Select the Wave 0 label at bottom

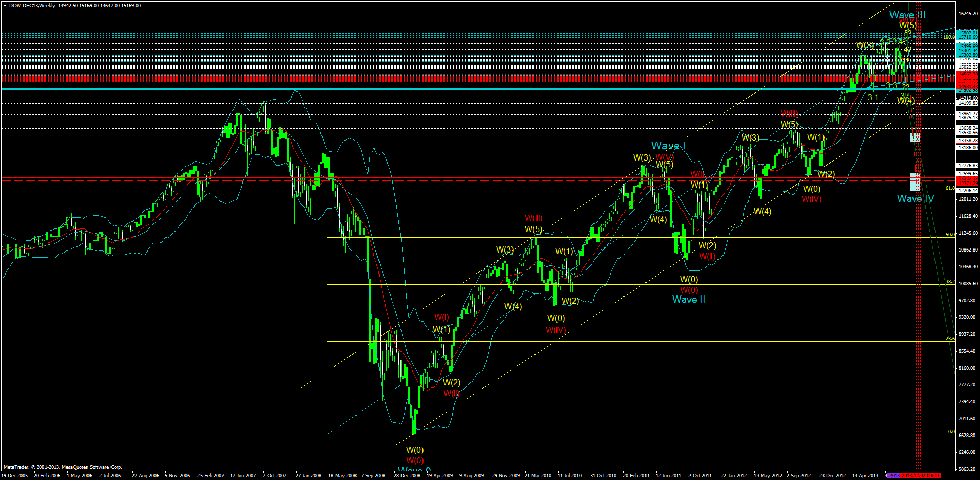click(x=415, y=469)
